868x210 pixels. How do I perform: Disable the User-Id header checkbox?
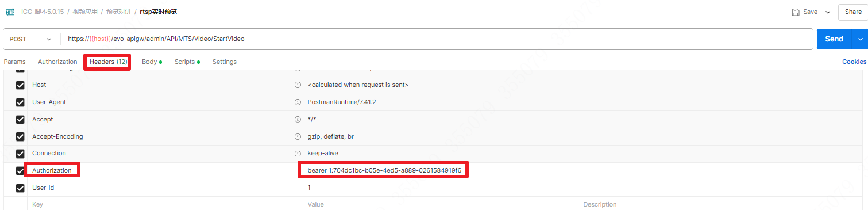(20, 188)
